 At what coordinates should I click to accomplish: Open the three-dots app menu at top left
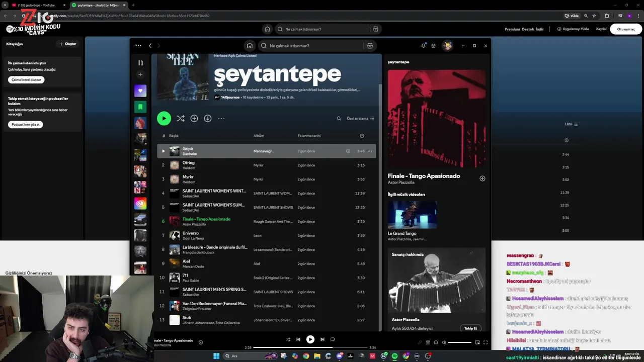(x=138, y=46)
